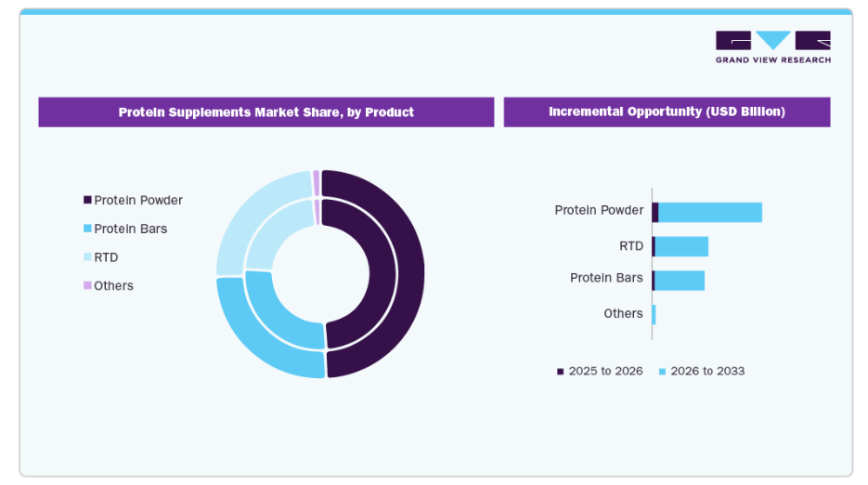Click the Grand View Research logo

click(x=772, y=41)
